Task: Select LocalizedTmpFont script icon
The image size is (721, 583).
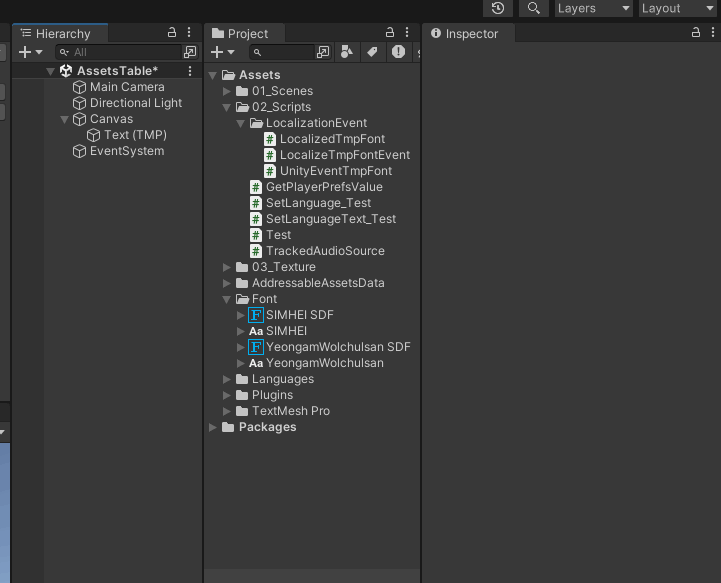Action: [x=270, y=139]
